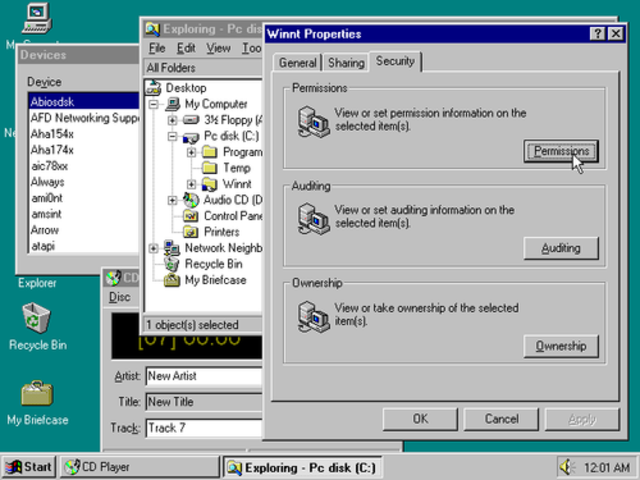Click the clock in the system tray
The image size is (640, 480).
607,467
